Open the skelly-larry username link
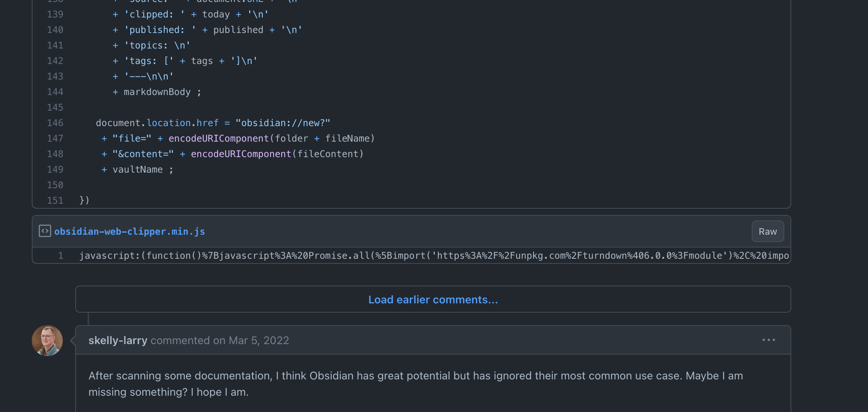 pyautogui.click(x=118, y=340)
